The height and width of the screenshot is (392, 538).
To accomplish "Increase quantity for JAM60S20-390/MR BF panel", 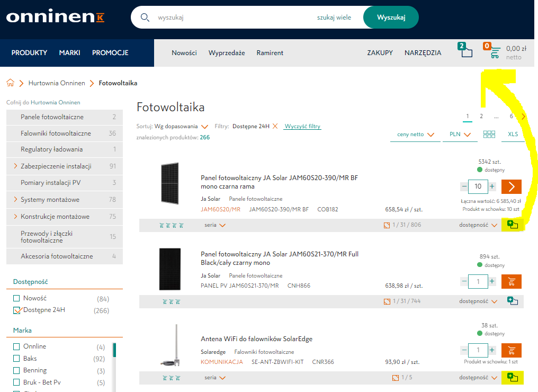I will 492,186.
